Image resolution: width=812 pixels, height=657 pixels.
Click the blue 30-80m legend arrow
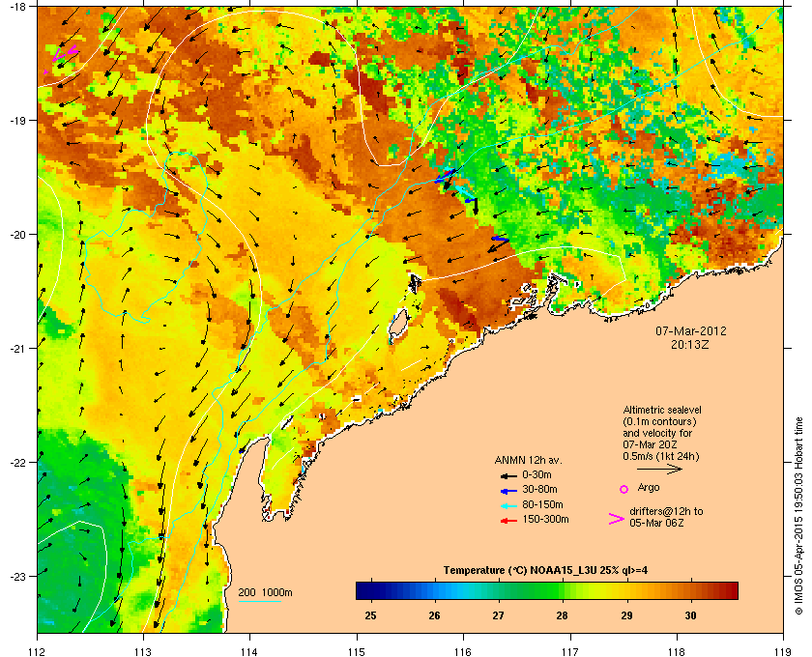[x=508, y=491]
